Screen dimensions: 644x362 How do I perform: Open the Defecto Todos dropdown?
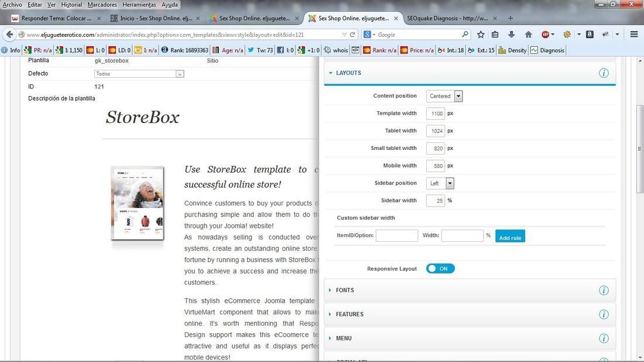click(x=139, y=74)
